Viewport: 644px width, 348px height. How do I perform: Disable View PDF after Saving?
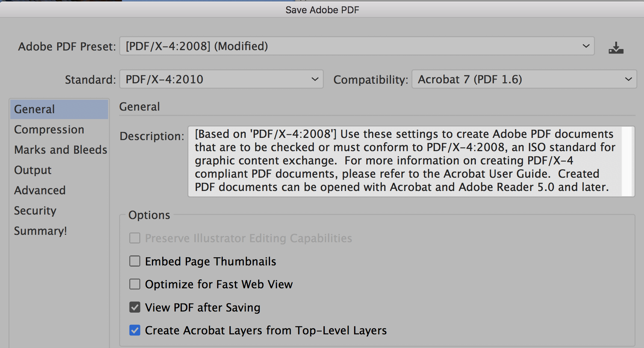click(135, 307)
